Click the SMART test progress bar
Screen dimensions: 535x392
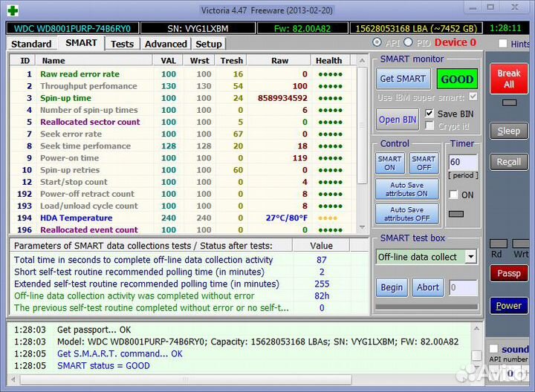click(x=427, y=307)
